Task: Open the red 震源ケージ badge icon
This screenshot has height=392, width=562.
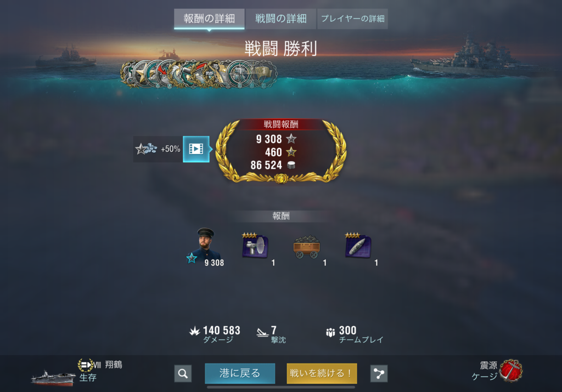Action: (511, 371)
